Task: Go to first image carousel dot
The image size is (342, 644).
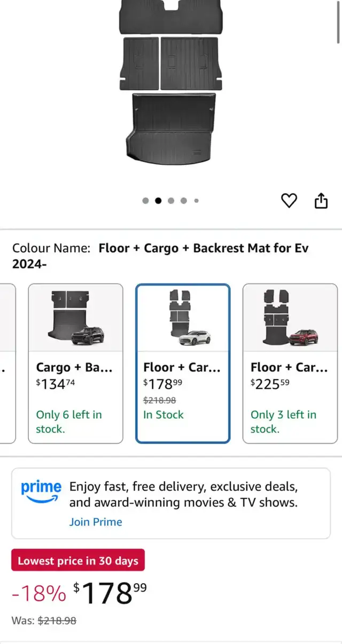Action: tap(145, 201)
